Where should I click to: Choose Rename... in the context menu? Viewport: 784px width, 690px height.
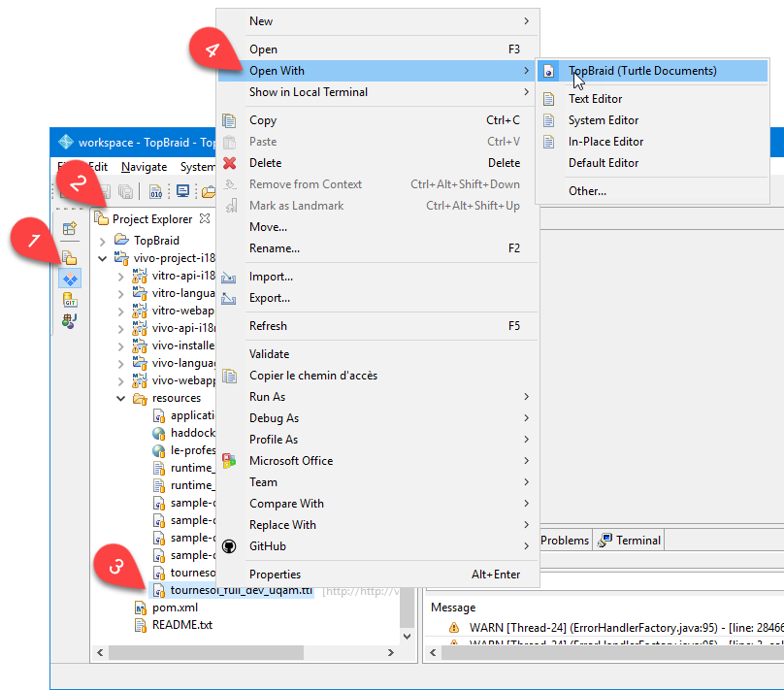378,248
